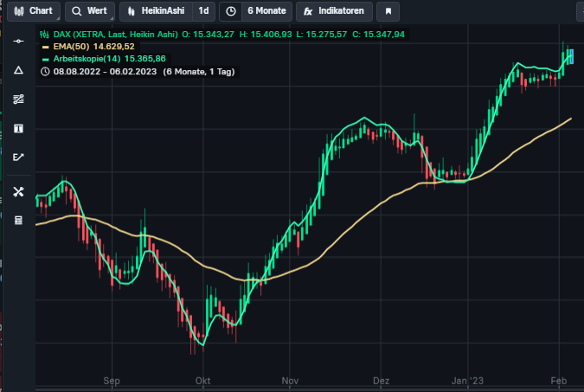The width and height of the screenshot is (584, 392).
Task: Click the candlestick icon in Chart button
Action: click(x=19, y=11)
